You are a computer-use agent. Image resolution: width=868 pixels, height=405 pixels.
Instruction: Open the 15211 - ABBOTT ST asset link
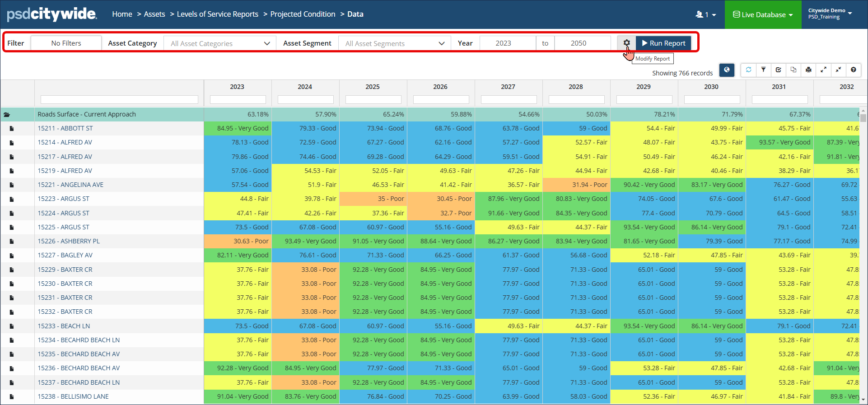click(65, 128)
